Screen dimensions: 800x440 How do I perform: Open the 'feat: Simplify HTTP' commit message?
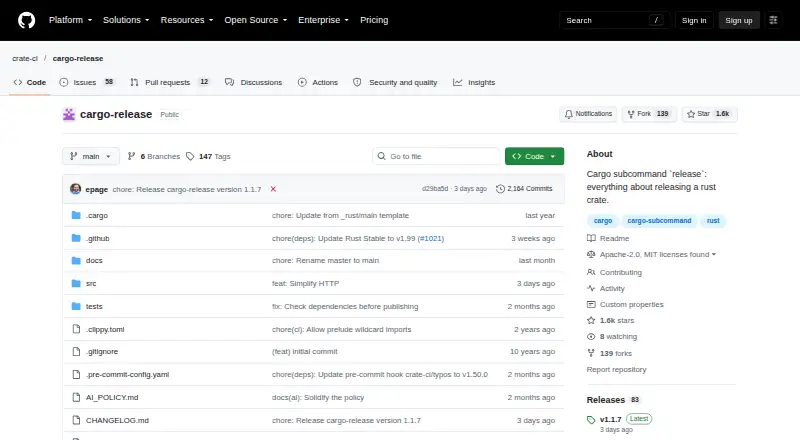pyautogui.click(x=306, y=283)
